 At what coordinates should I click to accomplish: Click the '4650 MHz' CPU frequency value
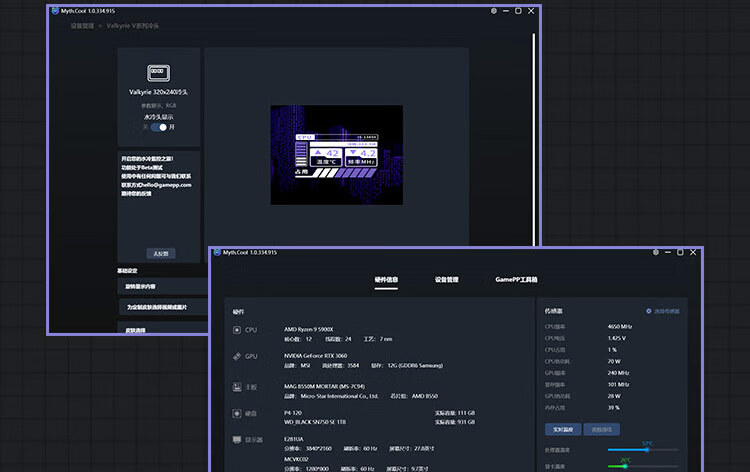pos(620,327)
